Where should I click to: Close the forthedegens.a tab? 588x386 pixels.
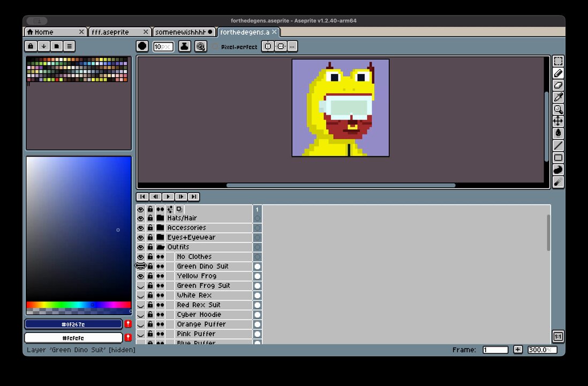[274, 32]
